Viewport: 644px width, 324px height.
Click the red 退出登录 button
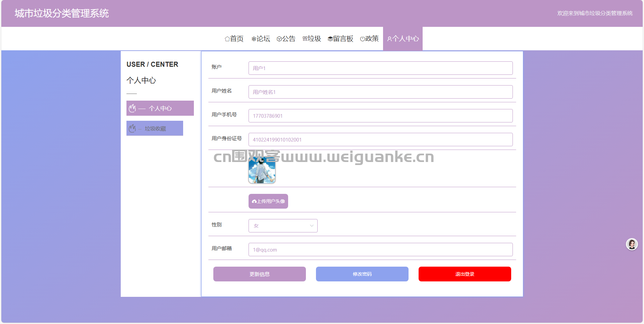465,274
